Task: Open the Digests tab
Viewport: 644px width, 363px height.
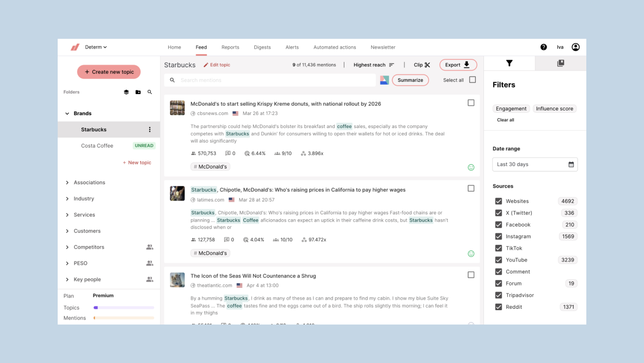Action: coord(262,47)
